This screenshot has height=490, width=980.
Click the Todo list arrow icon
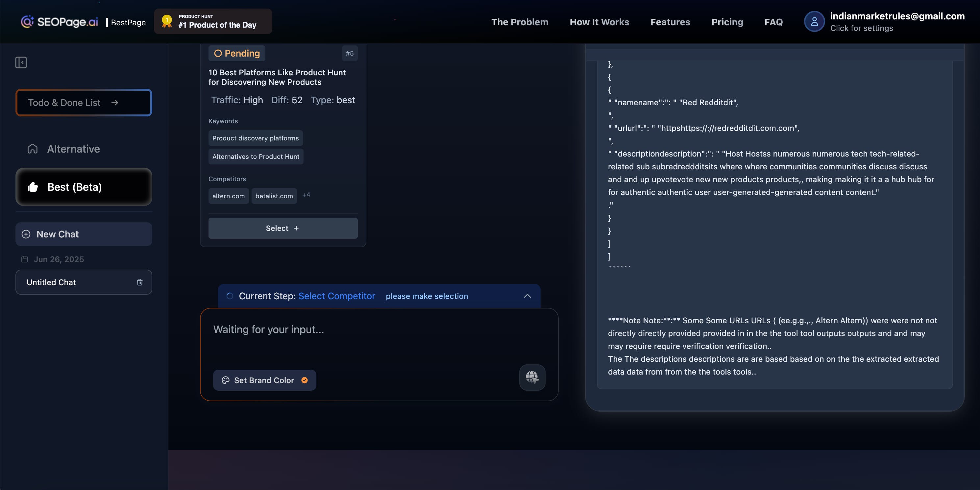pos(114,103)
